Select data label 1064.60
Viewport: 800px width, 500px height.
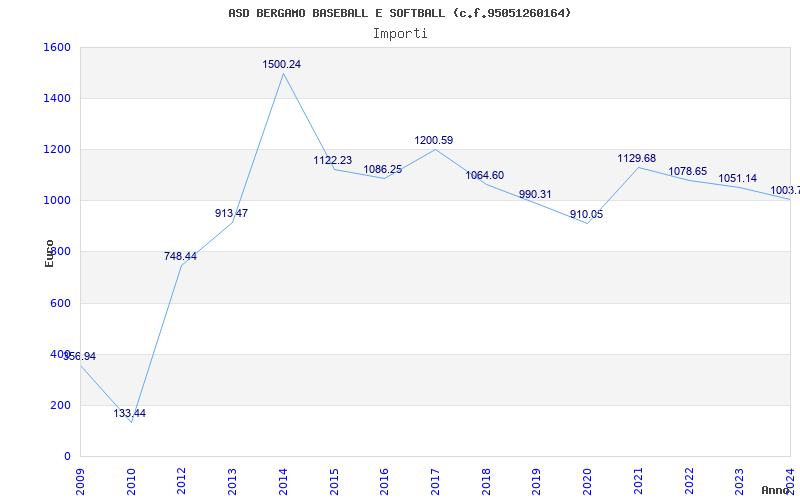pyautogui.click(x=485, y=176)
